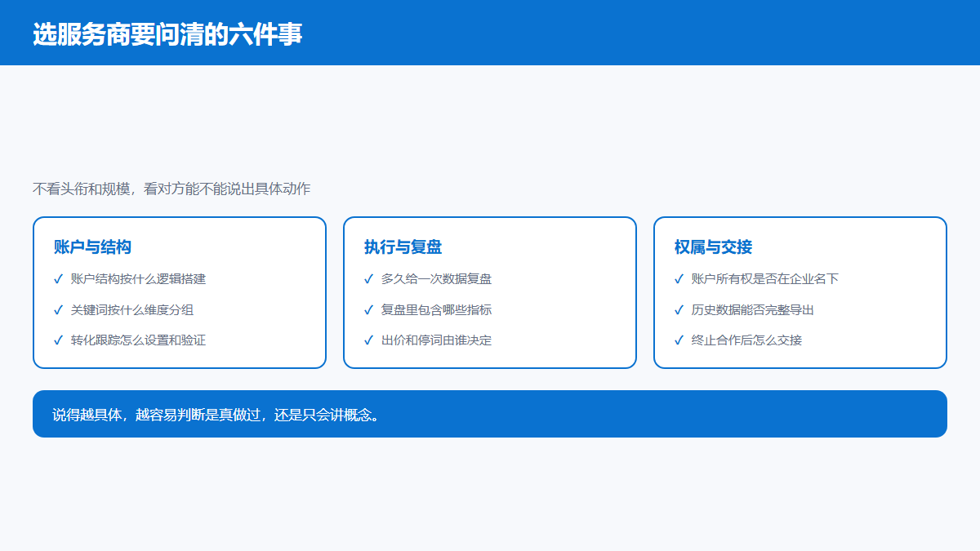Click the checkmark beside 复盘里包含哪些指标
The height and width of the screenshot is (551, 980).
pos(368,310)
